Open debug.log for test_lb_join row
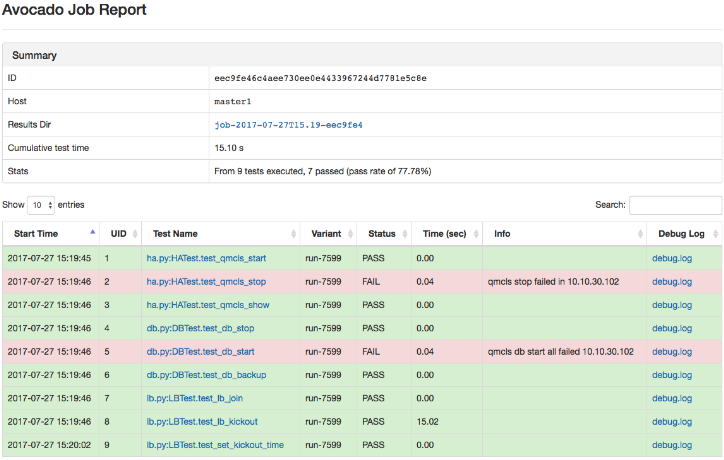The width and height of the screenshot is (724, 460). (671, 398)
